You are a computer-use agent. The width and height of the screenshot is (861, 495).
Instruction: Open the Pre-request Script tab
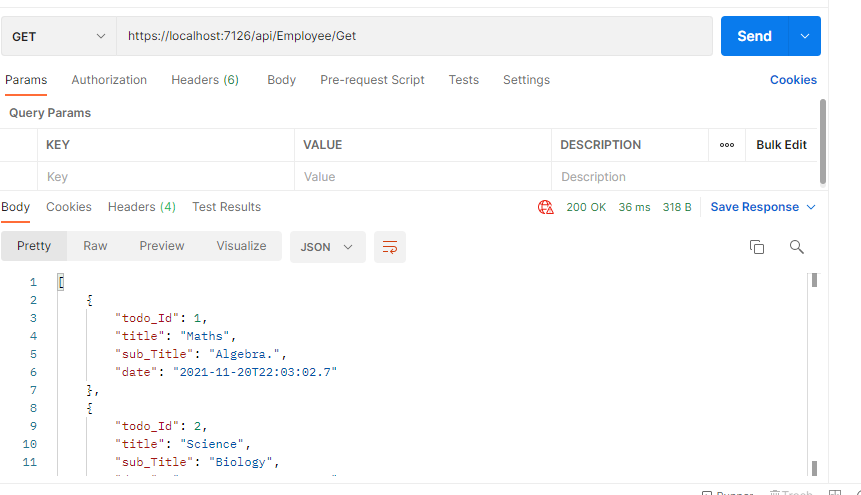372,80
